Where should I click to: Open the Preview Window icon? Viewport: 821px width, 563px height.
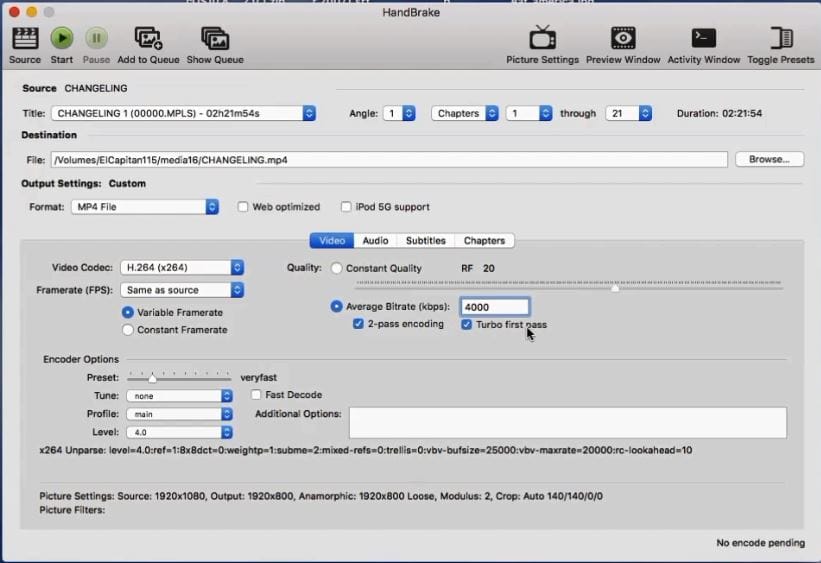(x=623, y=39)
